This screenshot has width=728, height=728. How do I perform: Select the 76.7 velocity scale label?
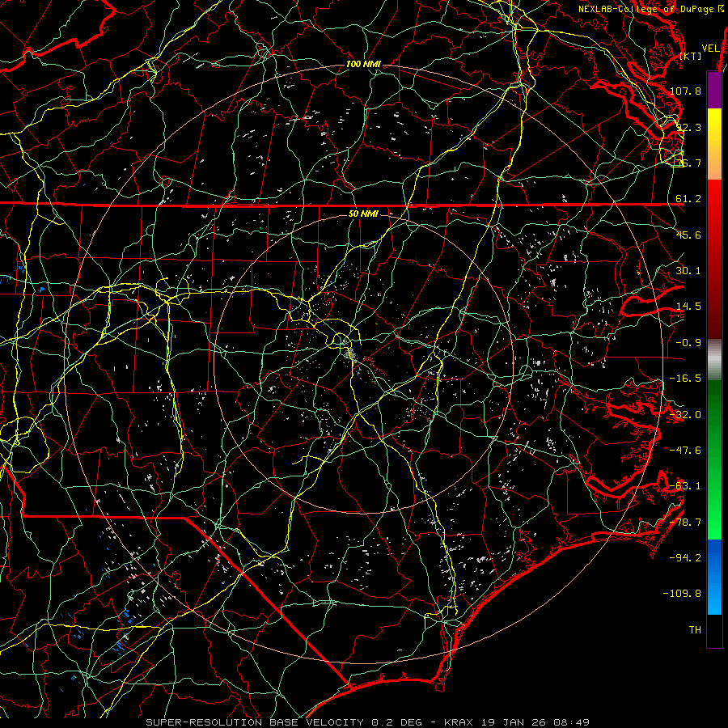point(688,163)
